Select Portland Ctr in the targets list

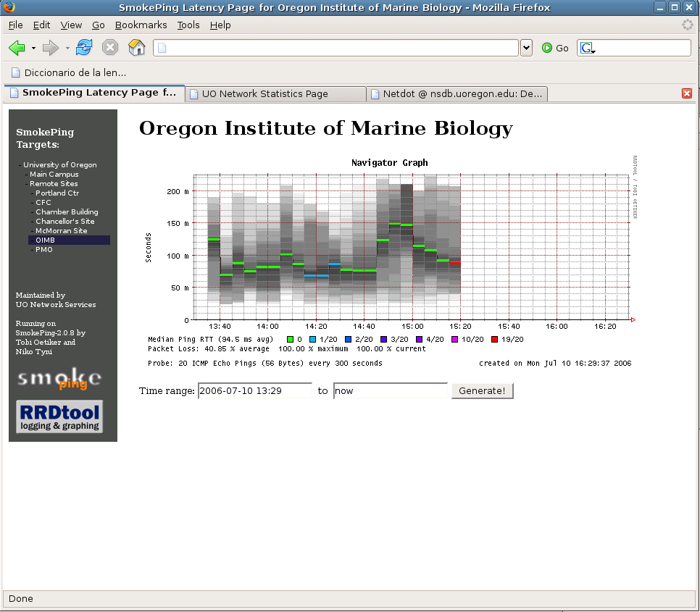57,193
